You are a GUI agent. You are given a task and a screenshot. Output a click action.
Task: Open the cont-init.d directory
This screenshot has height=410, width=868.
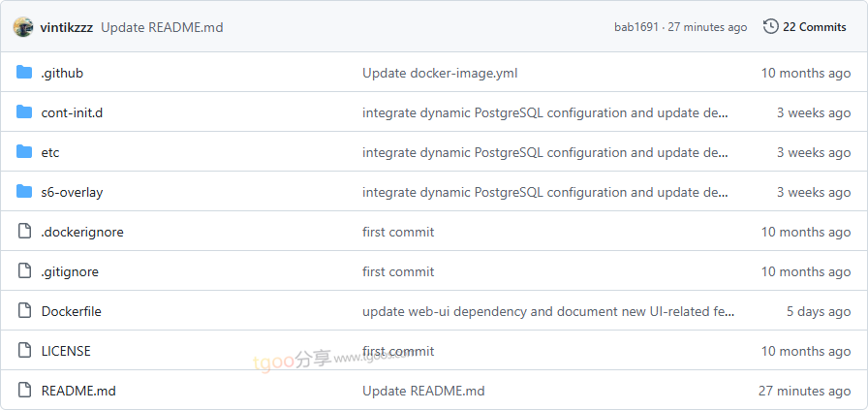72,112
